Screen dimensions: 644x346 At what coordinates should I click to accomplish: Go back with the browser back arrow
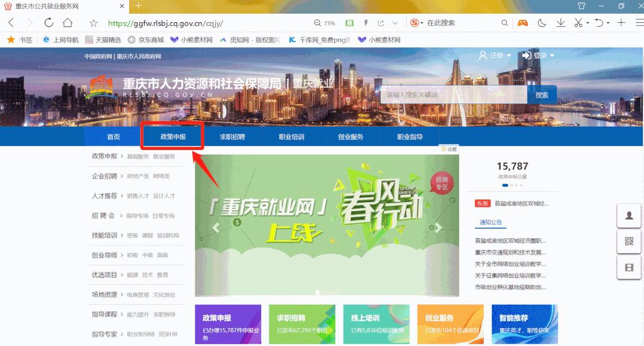coord(11,23)
